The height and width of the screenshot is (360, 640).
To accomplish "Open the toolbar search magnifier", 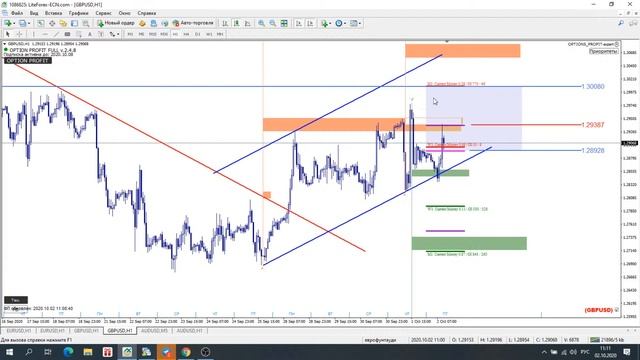I will point(621,23).
